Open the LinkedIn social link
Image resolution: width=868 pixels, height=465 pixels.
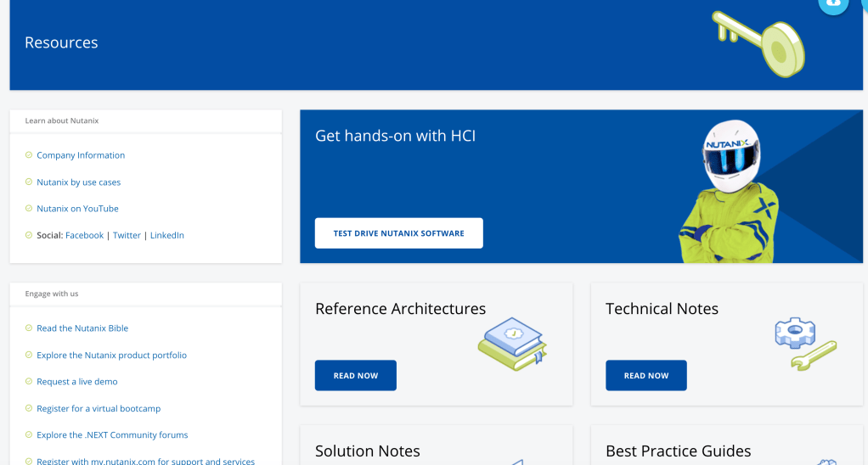pyautogui.click(x=167, y=236)
